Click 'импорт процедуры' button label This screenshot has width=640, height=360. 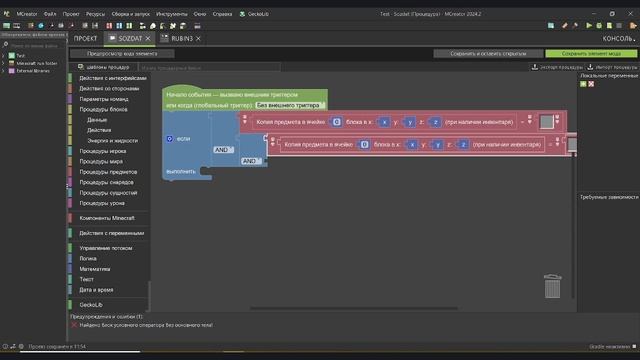coord(616,67)
